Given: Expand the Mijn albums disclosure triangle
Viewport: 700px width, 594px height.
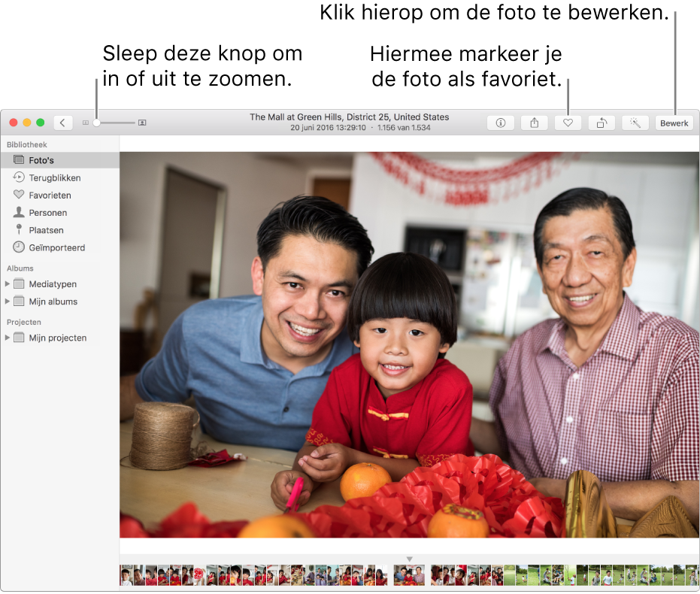Looking at the screenshot, I should (x=8, y=302).
